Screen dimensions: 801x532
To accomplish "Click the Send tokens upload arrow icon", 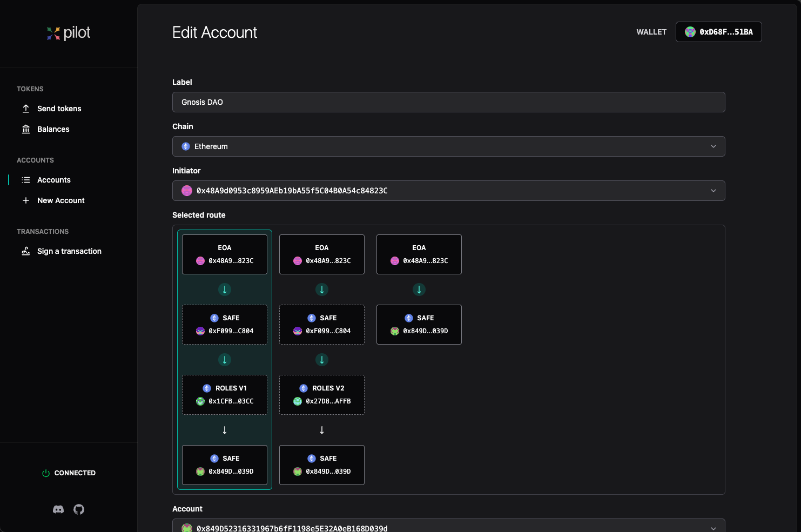I will 26,109.
